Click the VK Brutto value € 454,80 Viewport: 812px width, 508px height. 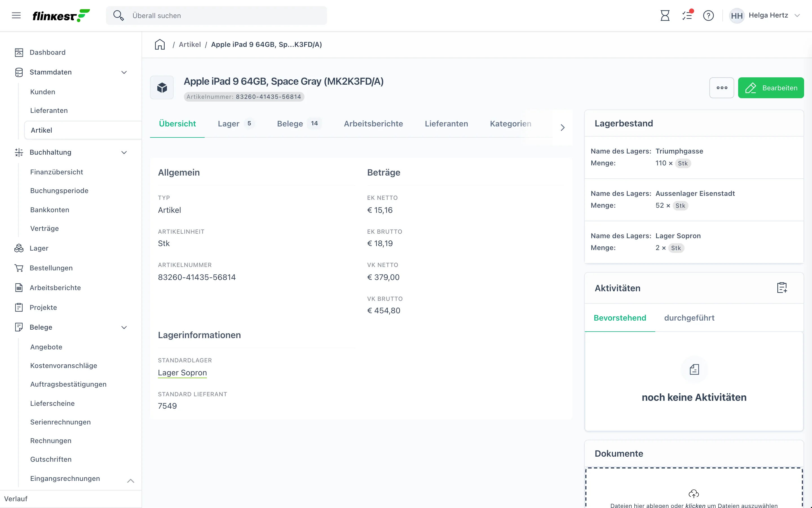click(383, 310)
